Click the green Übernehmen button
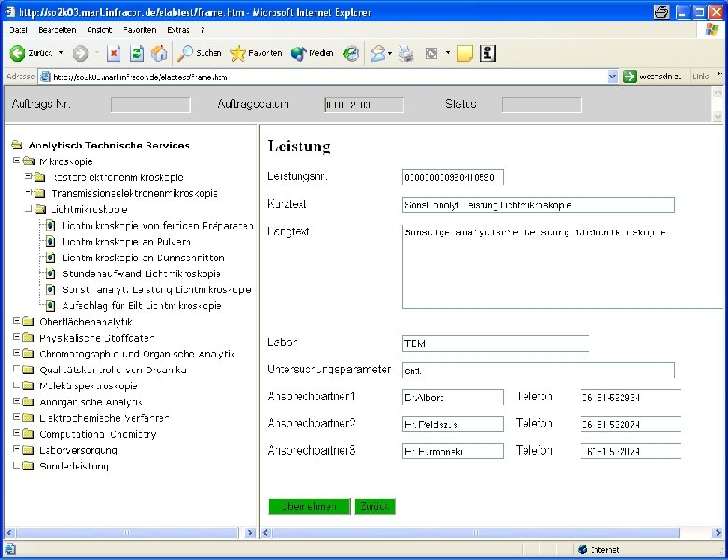728x560 pixels. (309, 506)
